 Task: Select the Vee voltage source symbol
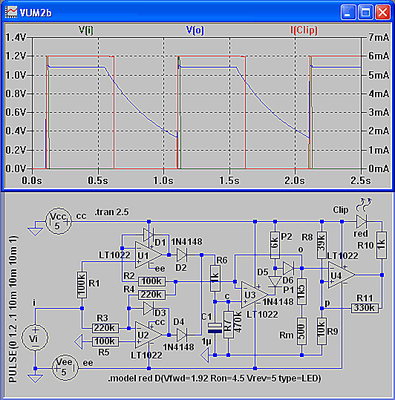pos(64,368)
